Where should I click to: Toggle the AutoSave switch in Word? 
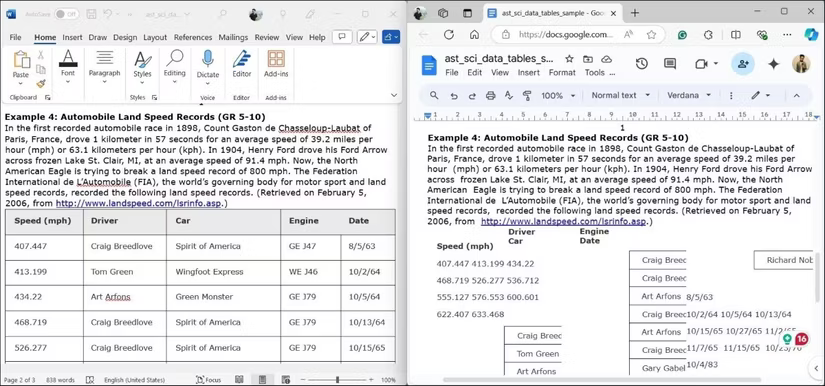[67, 14]
